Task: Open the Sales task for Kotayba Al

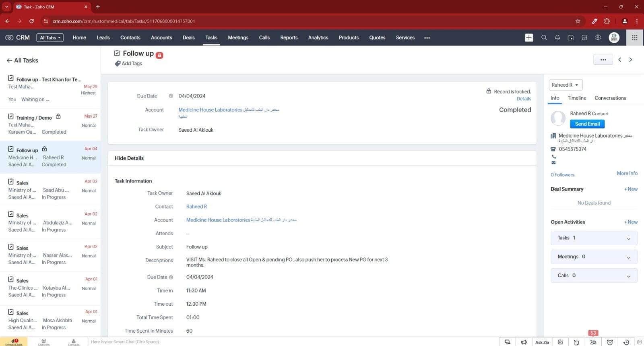Action: [x=50, y=288]
